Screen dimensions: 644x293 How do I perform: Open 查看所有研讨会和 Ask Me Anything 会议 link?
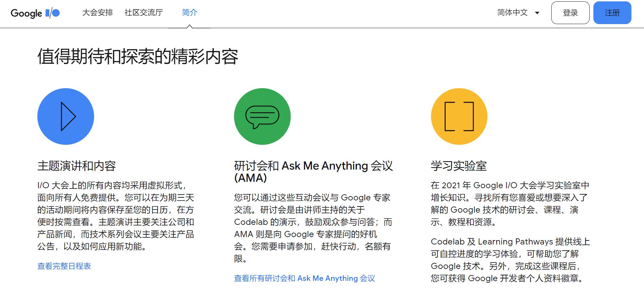[x=304, y=278]
